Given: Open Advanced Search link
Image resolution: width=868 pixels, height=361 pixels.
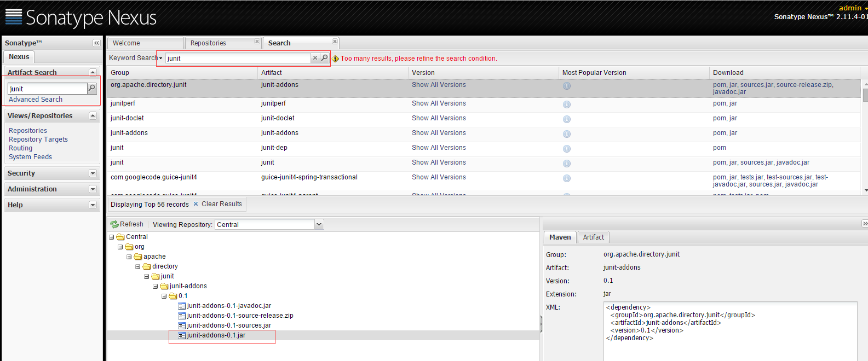Looking at the screenshot, I should tap(36, 99).
